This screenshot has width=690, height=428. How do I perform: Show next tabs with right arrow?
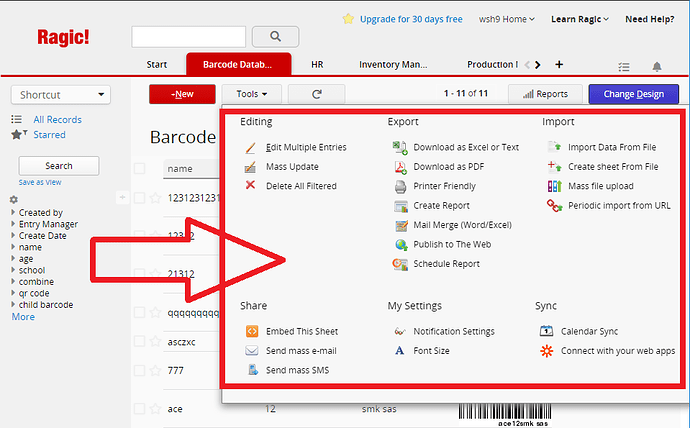(537, 65)
